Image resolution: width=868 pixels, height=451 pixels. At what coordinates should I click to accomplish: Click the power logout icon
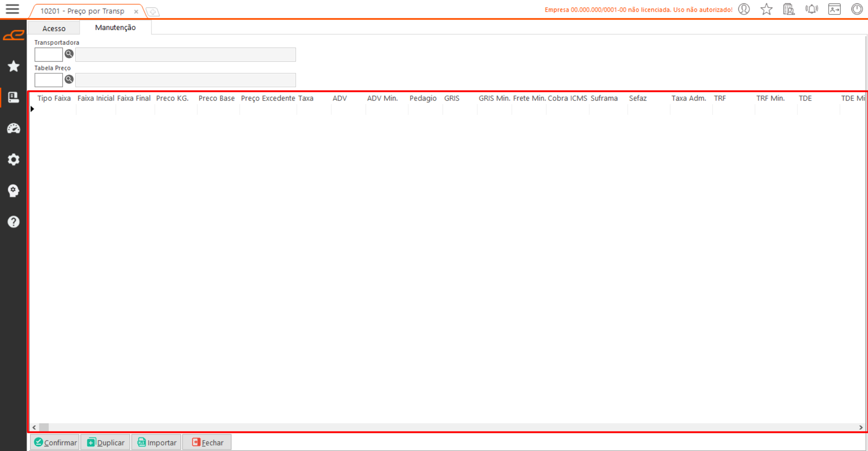[x=856, y=9]
